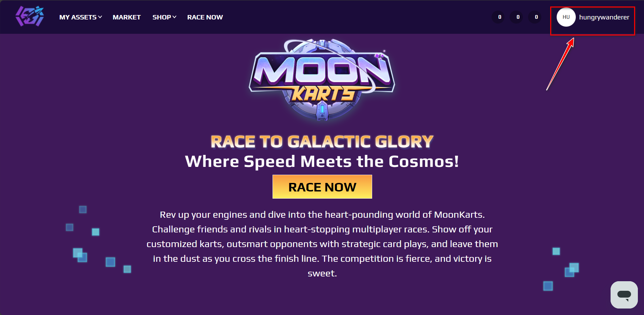Click the RACE TO GALACTIC GLORY heading
644x315 pixels.
[322, 142]
